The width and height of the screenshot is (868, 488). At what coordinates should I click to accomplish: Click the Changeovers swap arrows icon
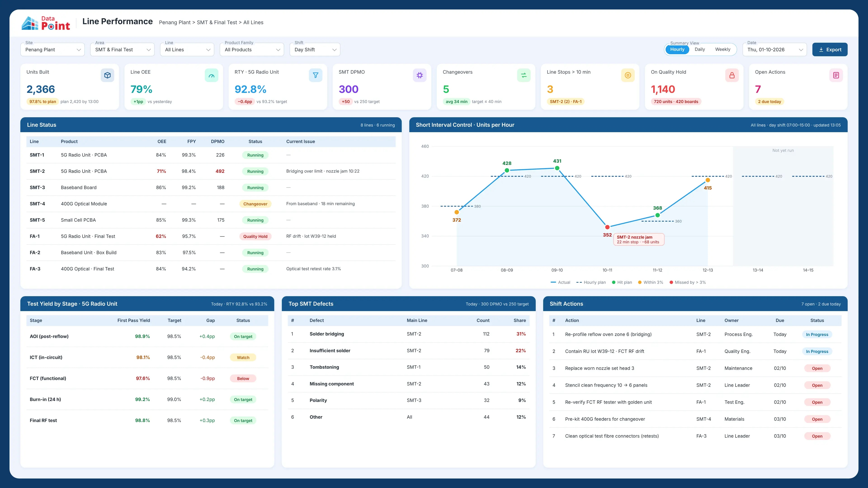pos(524,75)
